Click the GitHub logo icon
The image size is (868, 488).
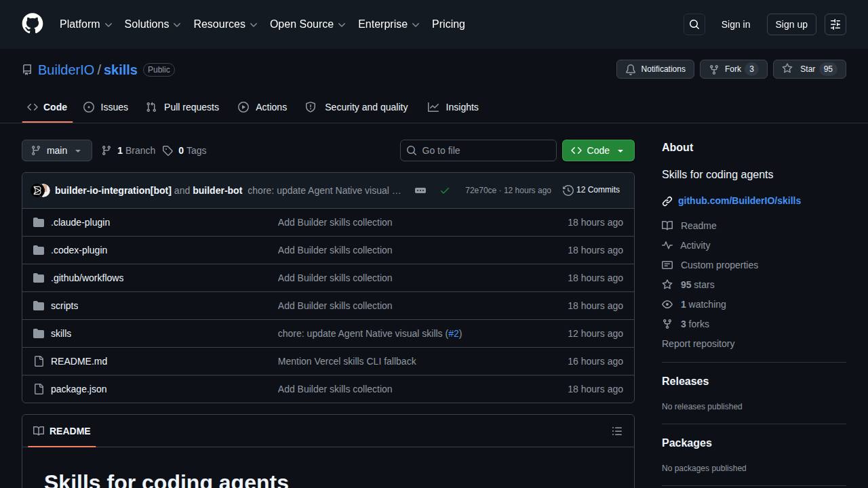[33, 24]
